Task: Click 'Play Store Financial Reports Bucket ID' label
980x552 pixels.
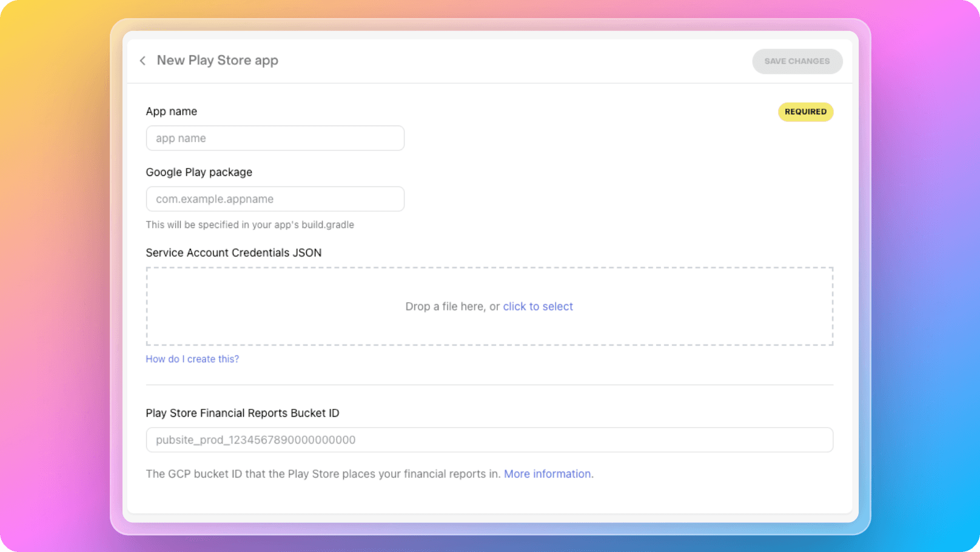Action: click(x=243, y=413)
